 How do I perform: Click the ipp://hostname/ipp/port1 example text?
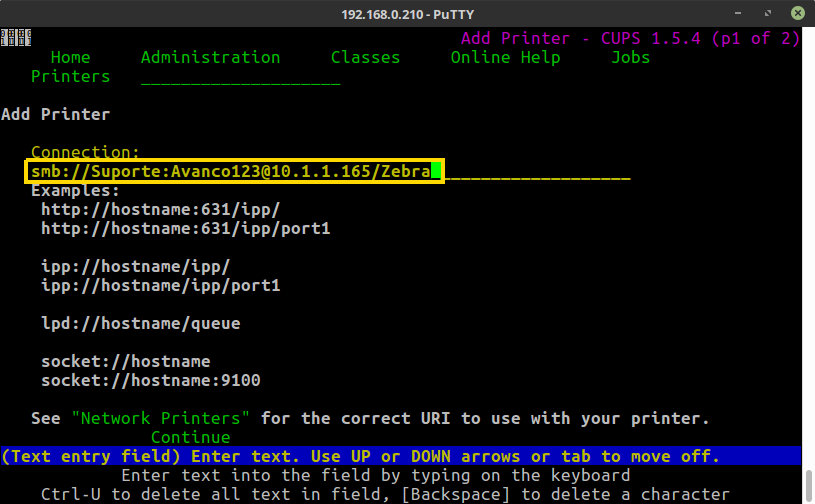click(x=160, y=285)
